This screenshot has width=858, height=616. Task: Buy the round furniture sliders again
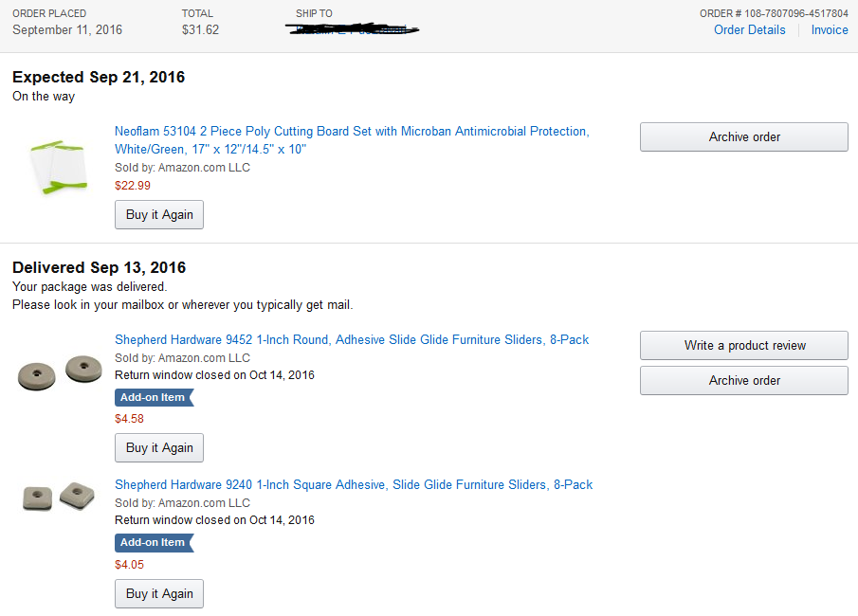[159, 447]
